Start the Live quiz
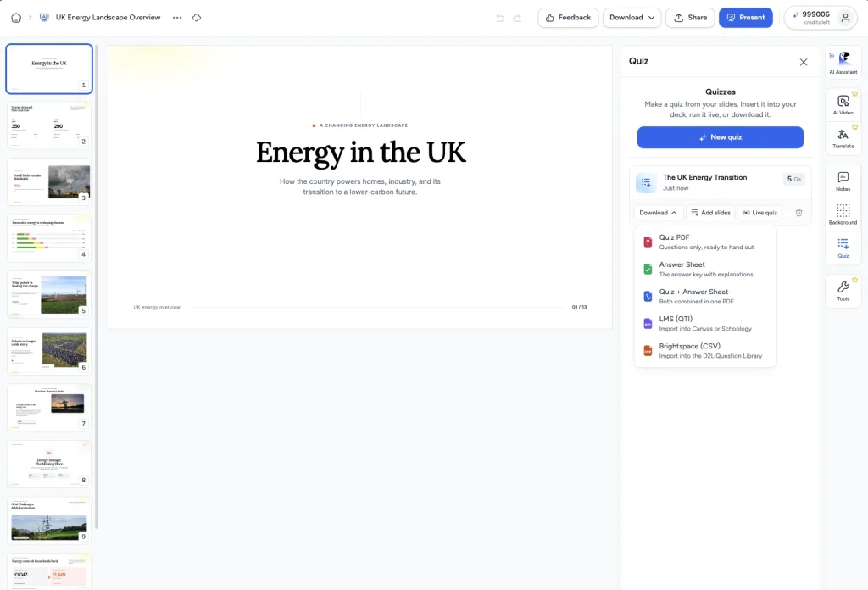Viewport: 868px width, 590px height. [759, 213]
